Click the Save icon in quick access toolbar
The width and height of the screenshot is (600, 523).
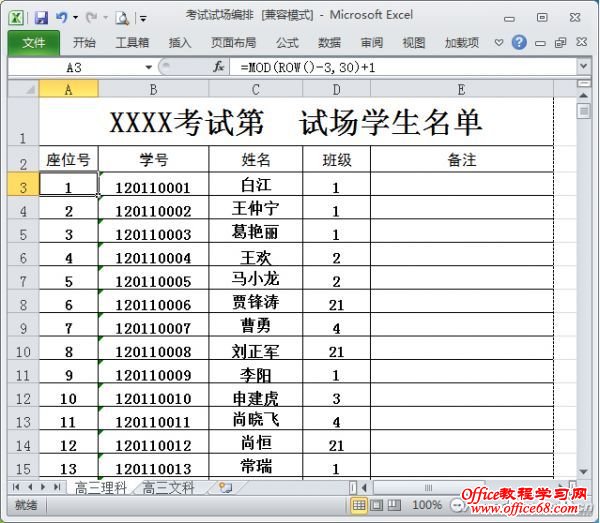click(41, 18)
